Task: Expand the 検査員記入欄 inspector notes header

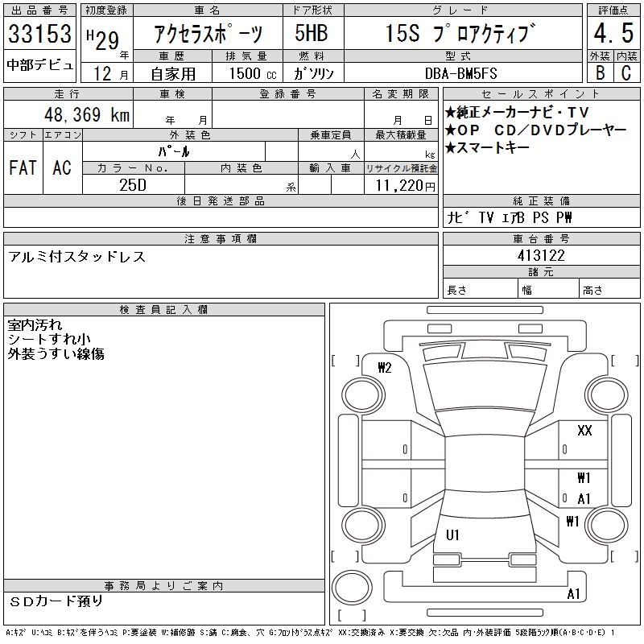Action: coord(164,310)
